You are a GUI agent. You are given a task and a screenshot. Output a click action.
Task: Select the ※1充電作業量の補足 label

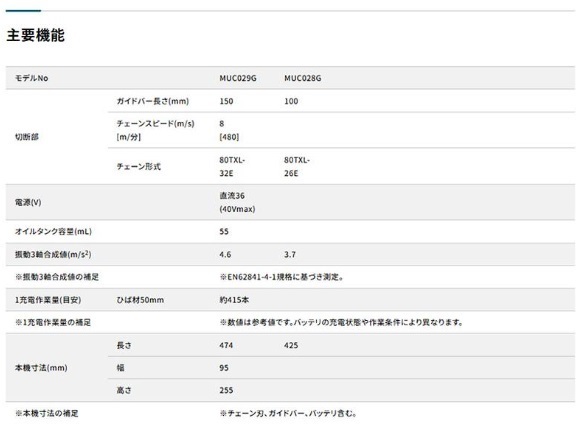point(53,322)
